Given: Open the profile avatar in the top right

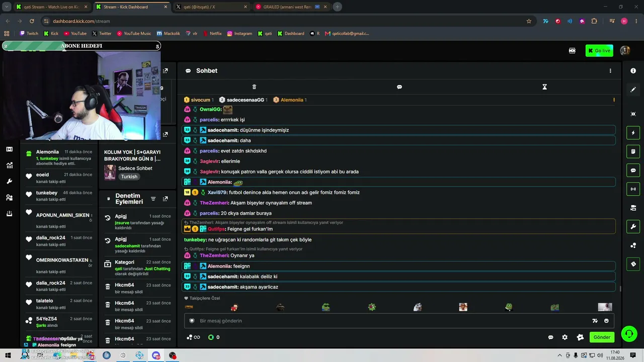Looking at the screenshot, I should [x=625, y=50].
